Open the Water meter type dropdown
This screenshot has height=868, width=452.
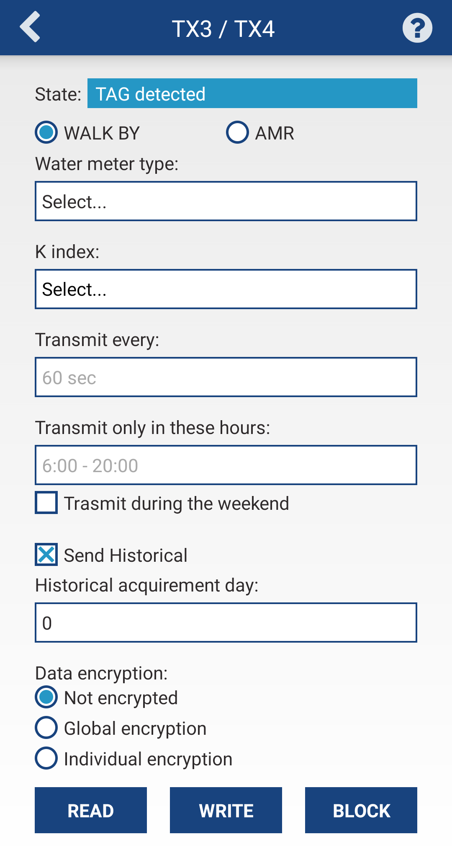tap(226, 201)
